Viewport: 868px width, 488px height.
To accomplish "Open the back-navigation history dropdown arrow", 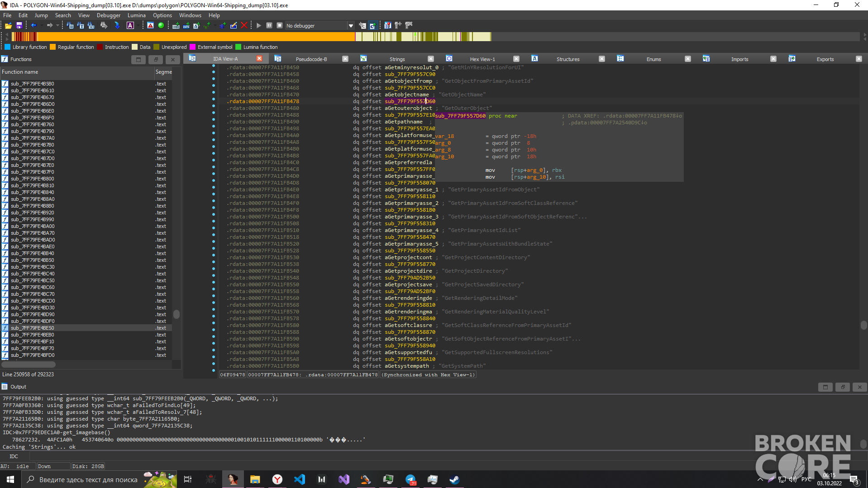I will [41, 26].
